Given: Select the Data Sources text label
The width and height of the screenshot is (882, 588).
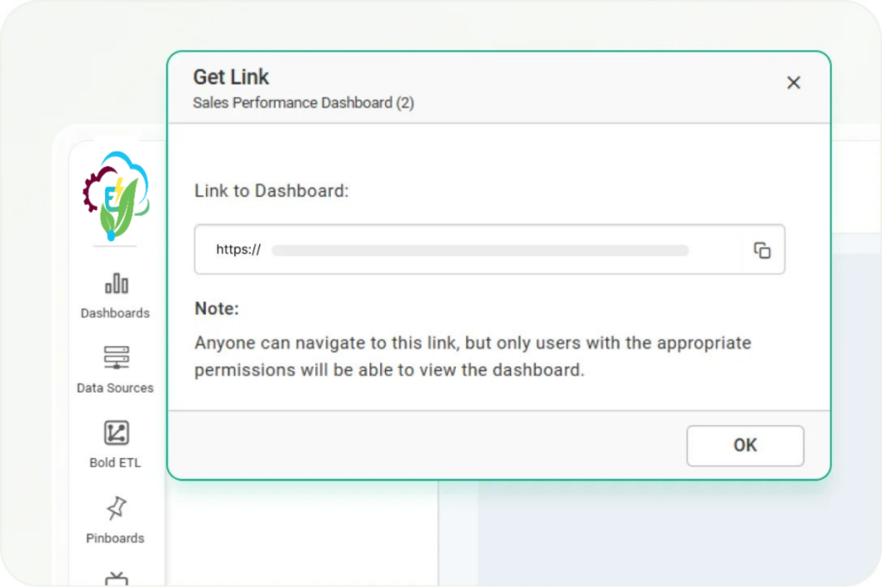Looking at the screenshot, I should [x=115, y=388].
